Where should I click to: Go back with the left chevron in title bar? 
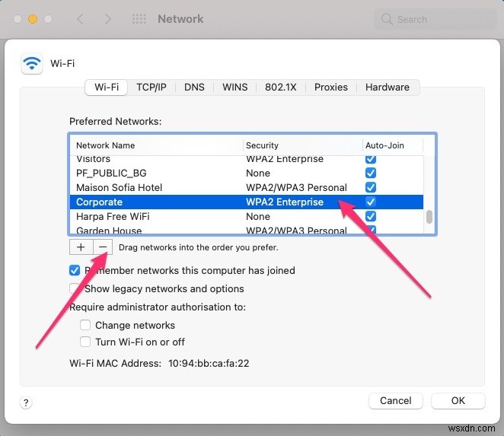[81, 19]
